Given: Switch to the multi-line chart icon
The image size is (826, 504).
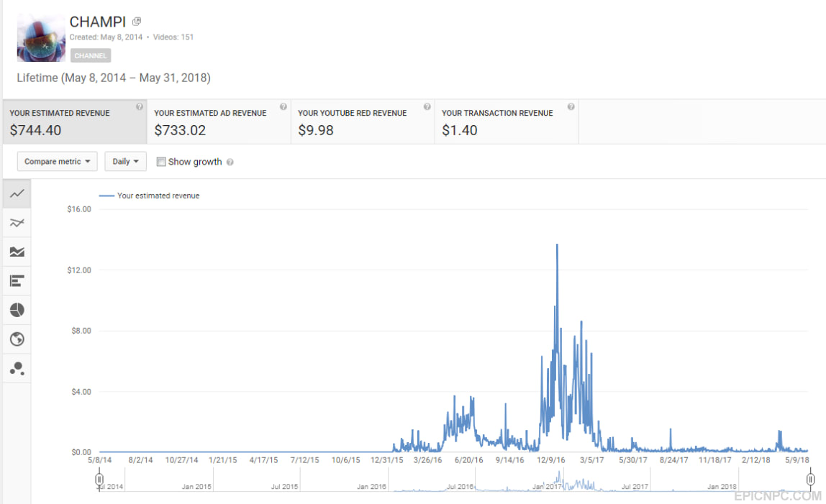Looking at the screenshot, I should tap(17, 223).
